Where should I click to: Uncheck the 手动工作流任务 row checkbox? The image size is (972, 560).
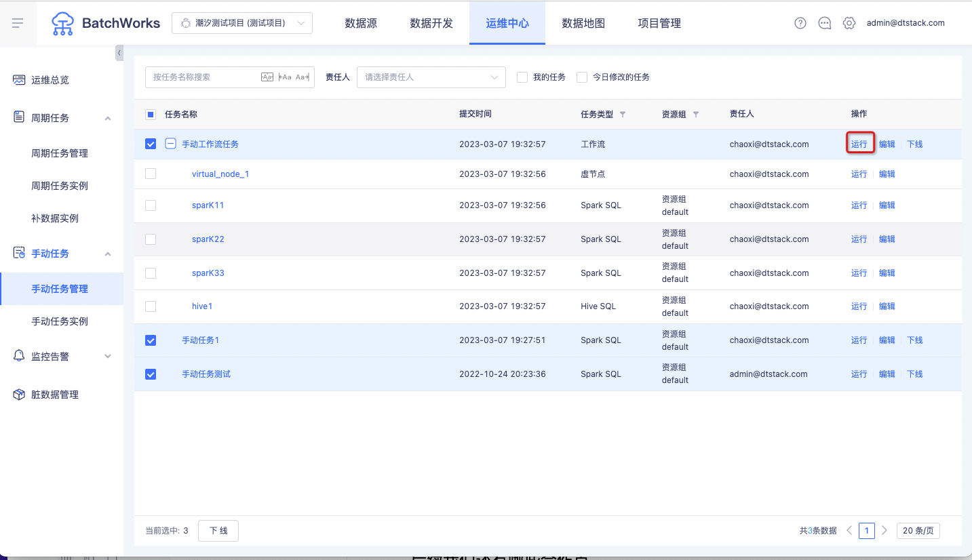point(151,144)
